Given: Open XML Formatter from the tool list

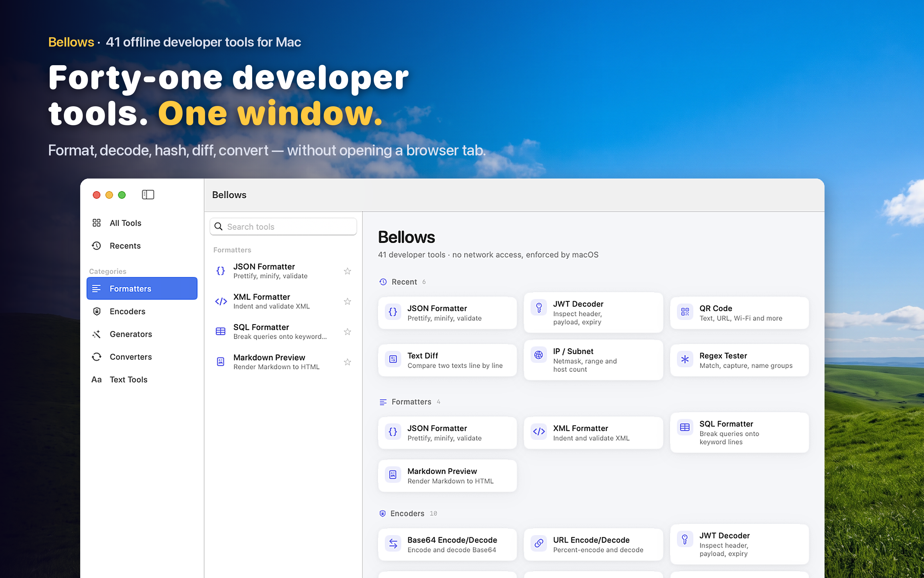Looking at the screenshot, I should click(283, 301).
